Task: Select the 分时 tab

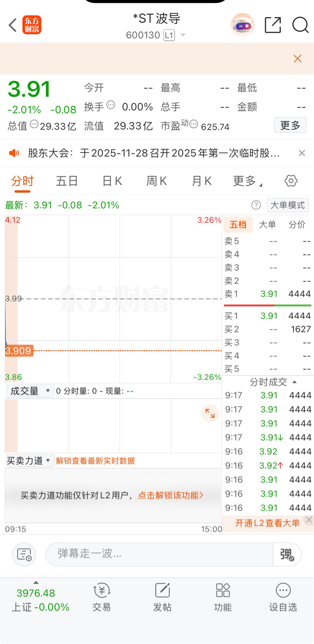Action: click(x=22, y=181)
